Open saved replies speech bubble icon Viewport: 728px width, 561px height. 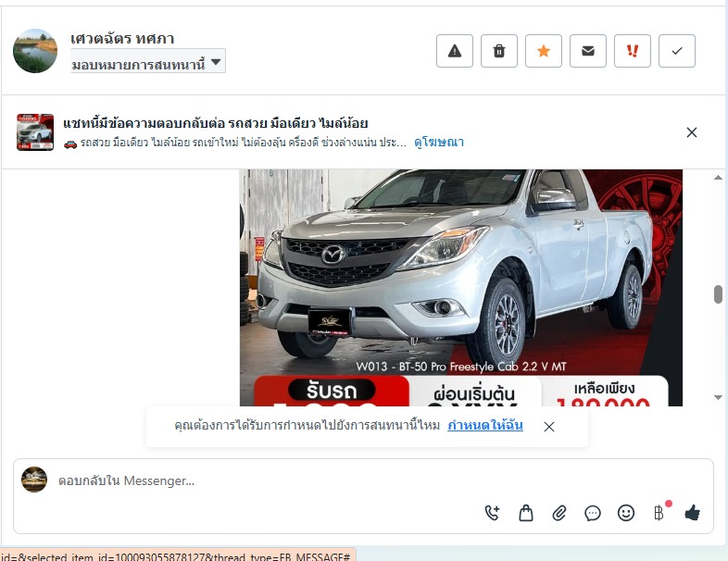point(593,513)
